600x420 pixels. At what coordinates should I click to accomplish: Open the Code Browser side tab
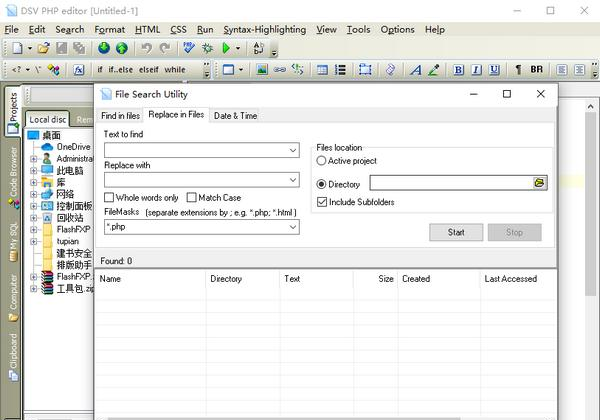click(x=14, y=177)
